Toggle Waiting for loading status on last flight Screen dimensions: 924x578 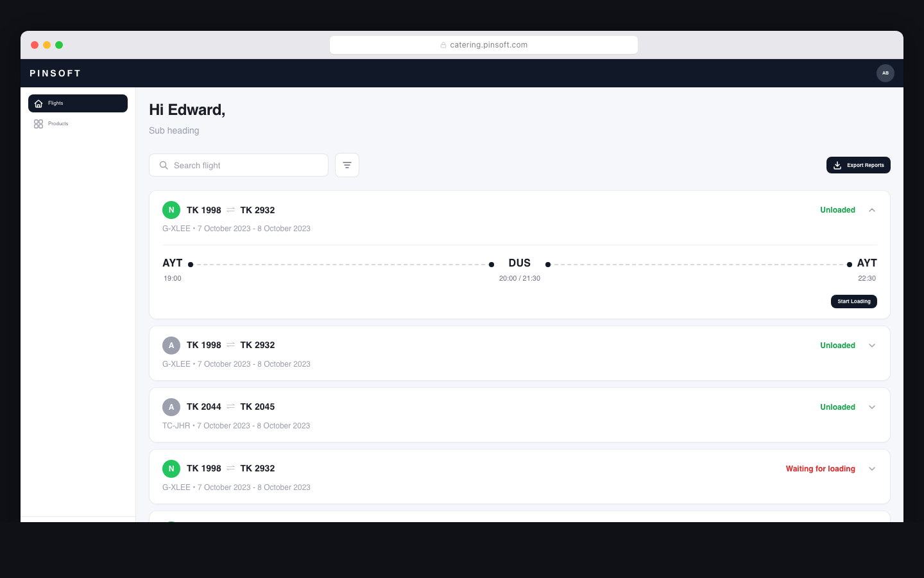[820, 469]
